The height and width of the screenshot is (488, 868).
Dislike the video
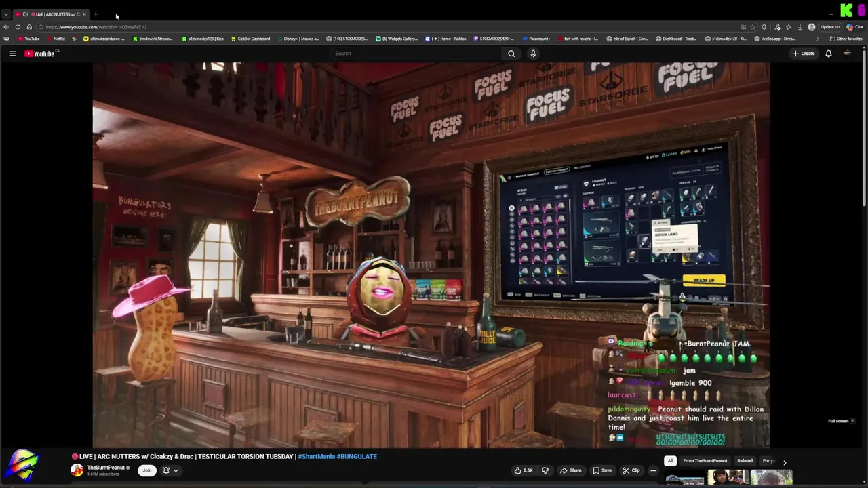tap(545, 470)
